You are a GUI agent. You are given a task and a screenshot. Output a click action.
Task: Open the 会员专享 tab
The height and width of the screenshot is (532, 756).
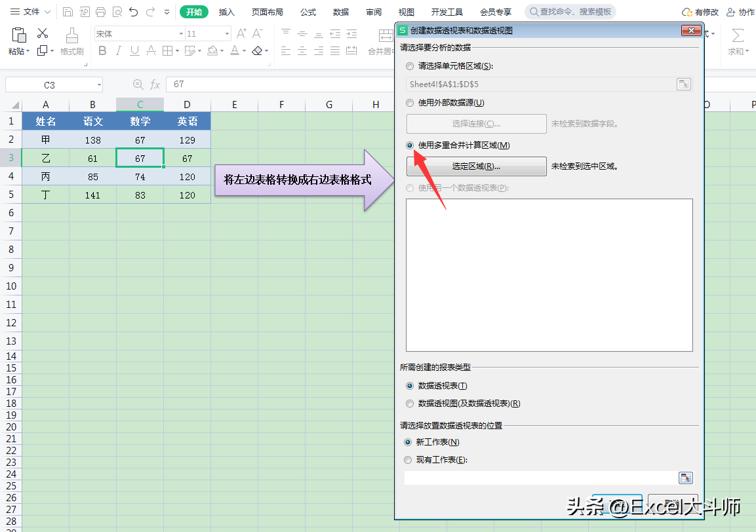[x=496, y=12]
